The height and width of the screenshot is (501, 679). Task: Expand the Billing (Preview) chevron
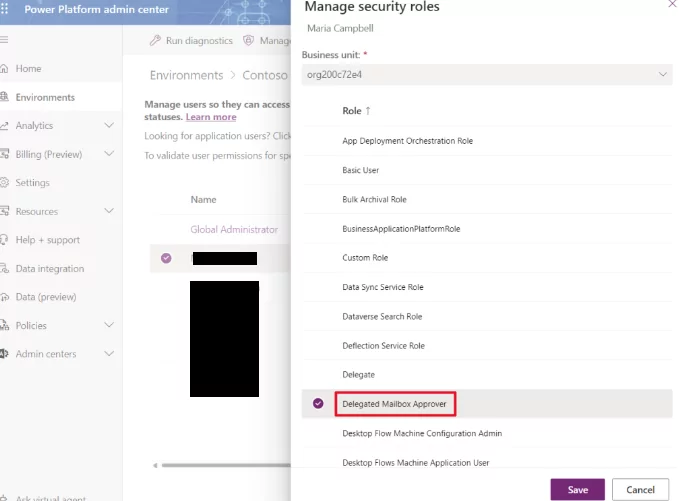109,154
